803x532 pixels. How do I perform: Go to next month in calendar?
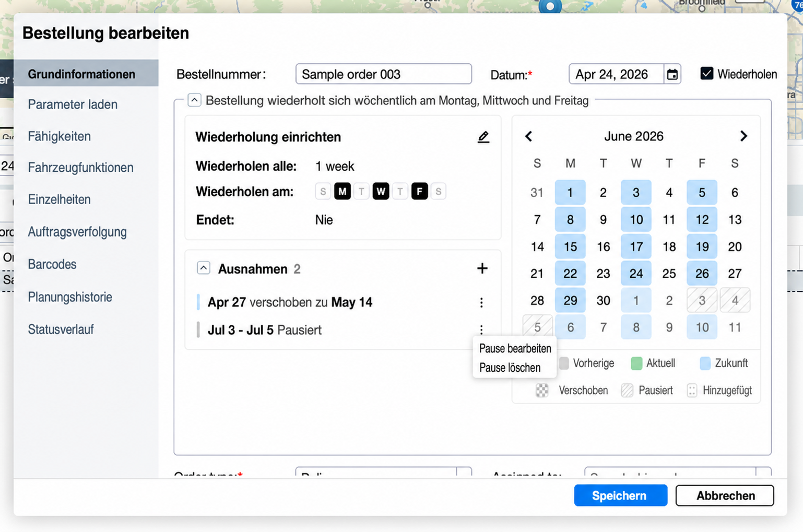point(744,136)
